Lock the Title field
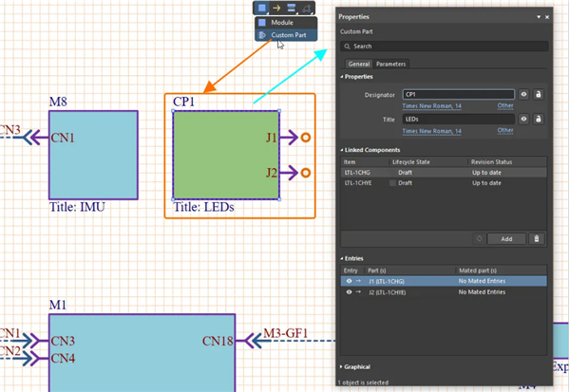Viewport: 570px width, 392px height. [539, 120]
